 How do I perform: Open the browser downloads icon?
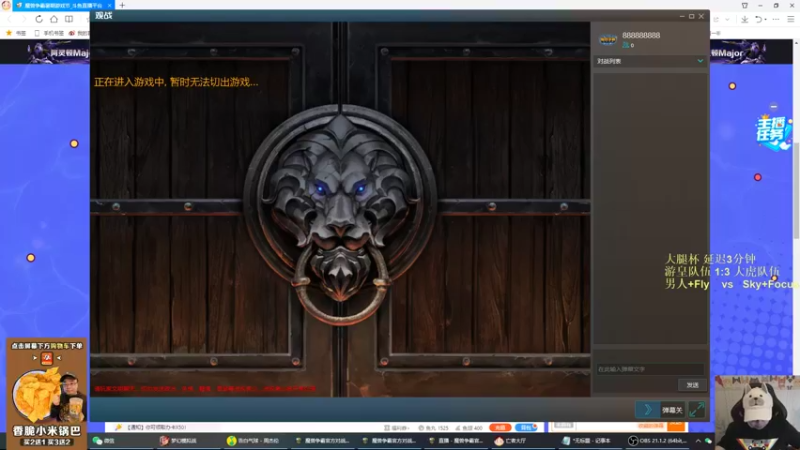(x=744, y=19)
